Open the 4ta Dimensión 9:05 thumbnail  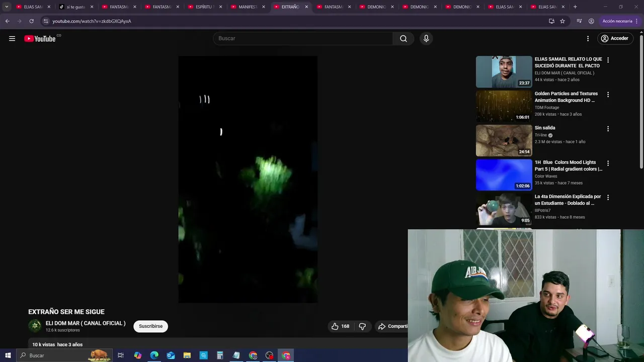(504, 209)
